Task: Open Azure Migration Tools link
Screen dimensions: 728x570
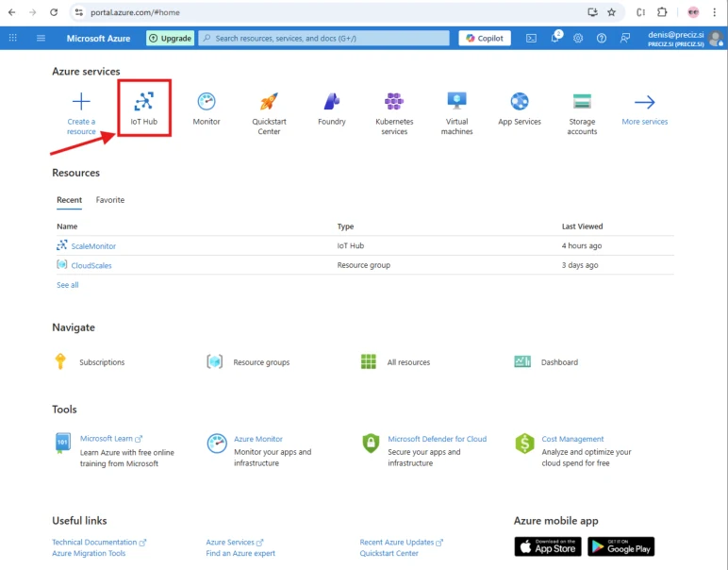Action: point(89,553)
